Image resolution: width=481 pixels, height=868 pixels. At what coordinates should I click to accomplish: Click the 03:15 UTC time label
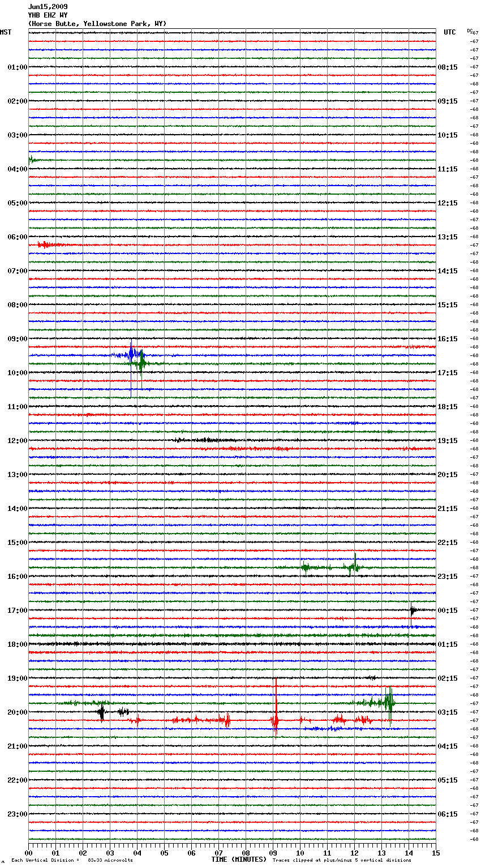coord(448,712)
